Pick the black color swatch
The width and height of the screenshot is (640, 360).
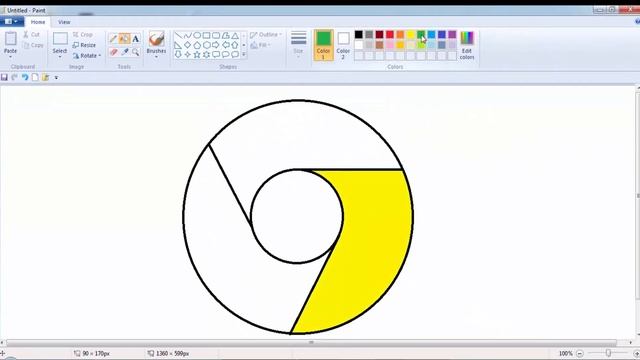(359, 35)
